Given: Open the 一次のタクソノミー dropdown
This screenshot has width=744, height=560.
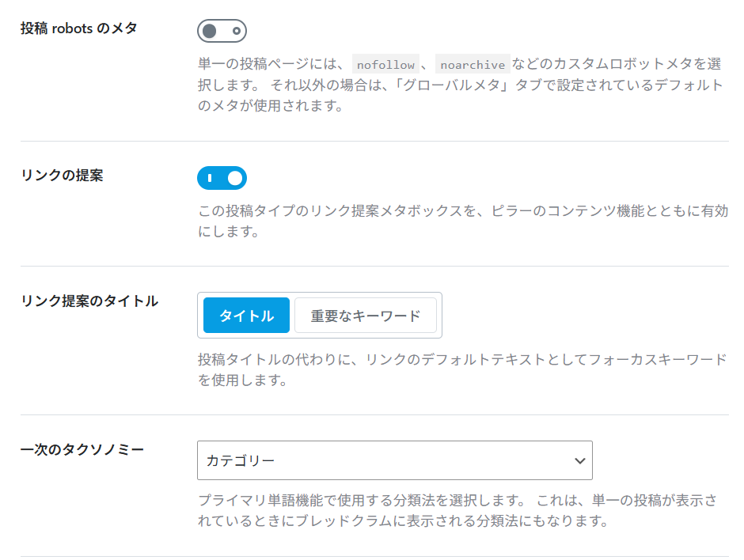Looking at the screenshot, I should pyautogui.click(x=394, y=460).
